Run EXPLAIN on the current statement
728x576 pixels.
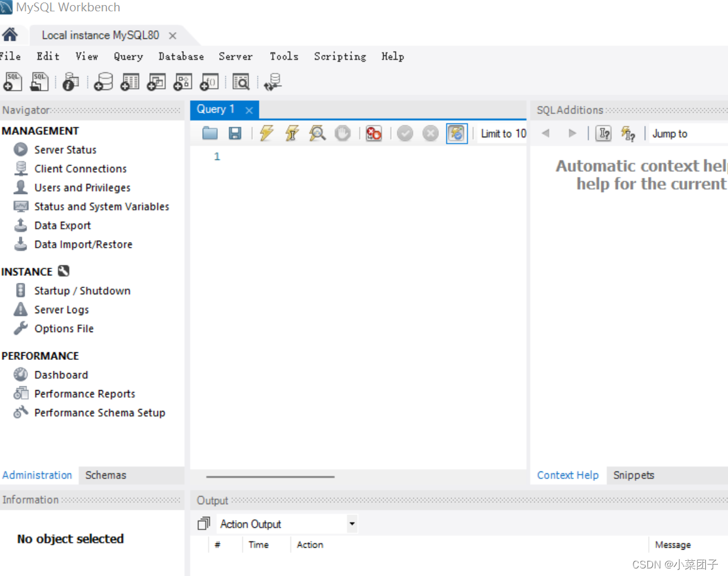(317, 134)
